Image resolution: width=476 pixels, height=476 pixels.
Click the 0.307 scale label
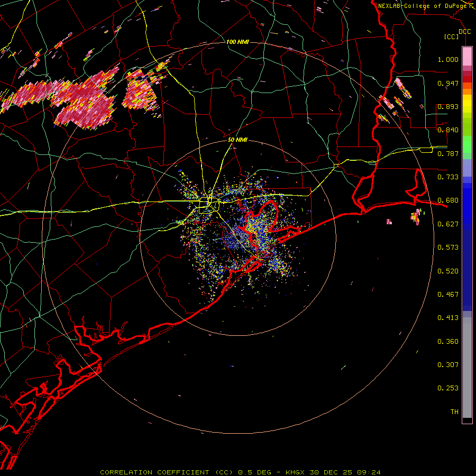(448, 365)
